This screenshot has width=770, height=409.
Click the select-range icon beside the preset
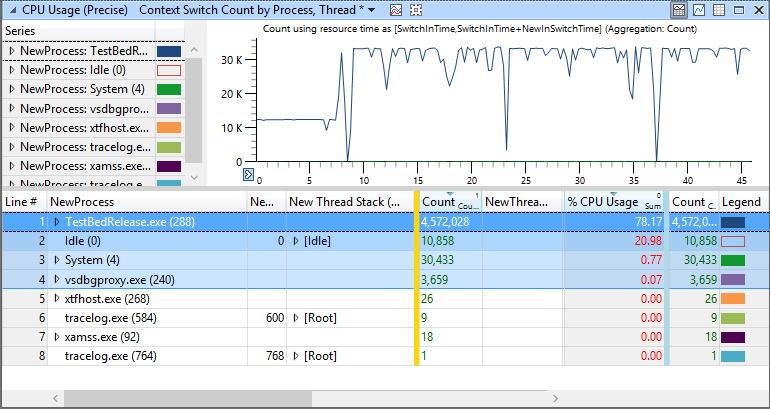point(416,9)
